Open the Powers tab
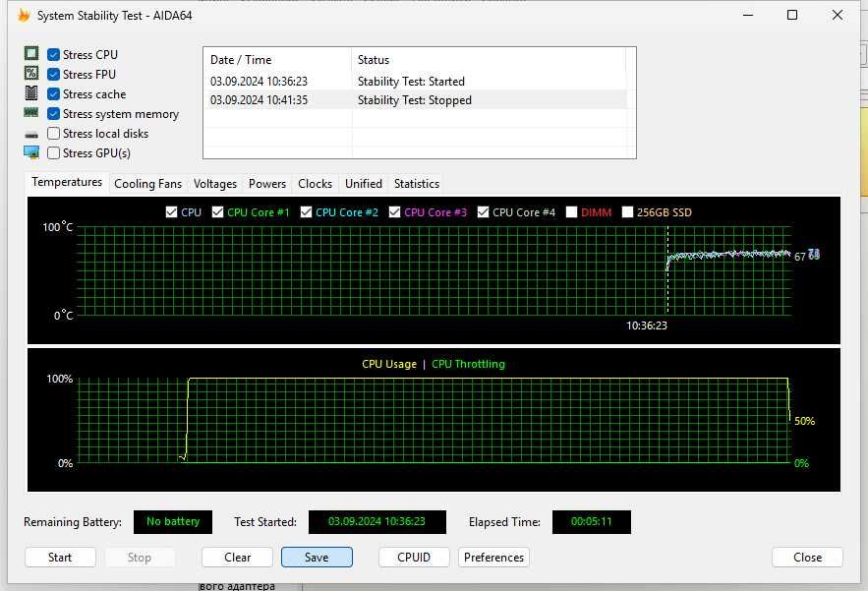 [267, 184]
